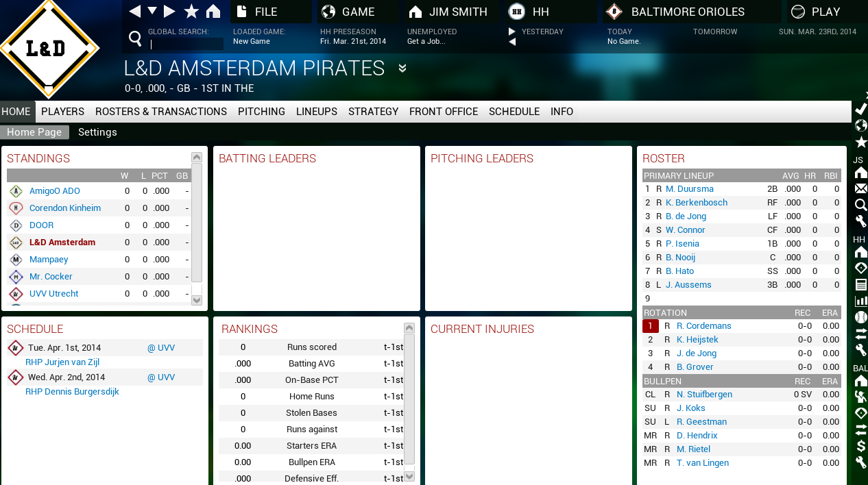Click the dollar sign icon in sidebar

(x=861, y=446)
